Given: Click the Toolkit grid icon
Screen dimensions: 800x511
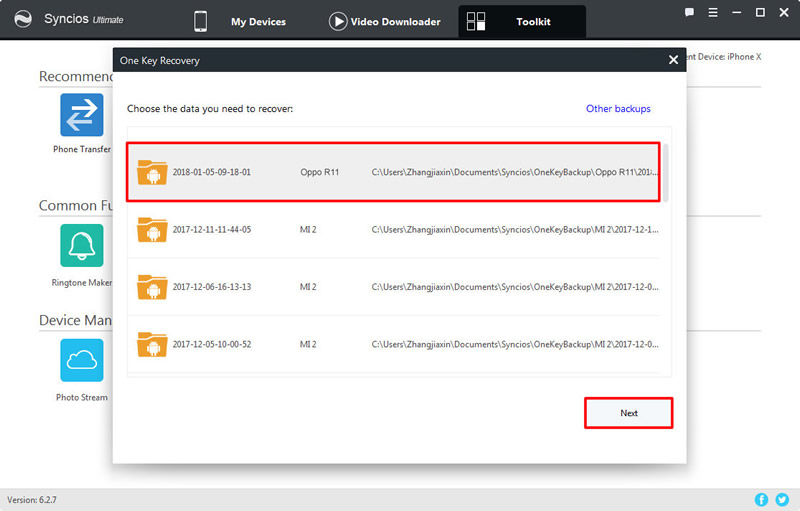Looking at the screenshot, I should tap(476, 21).
